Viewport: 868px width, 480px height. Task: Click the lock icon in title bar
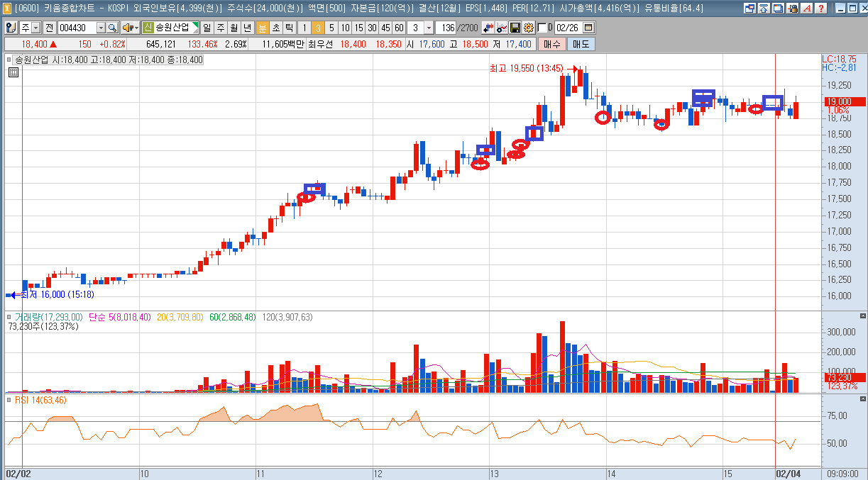[791, 9]
